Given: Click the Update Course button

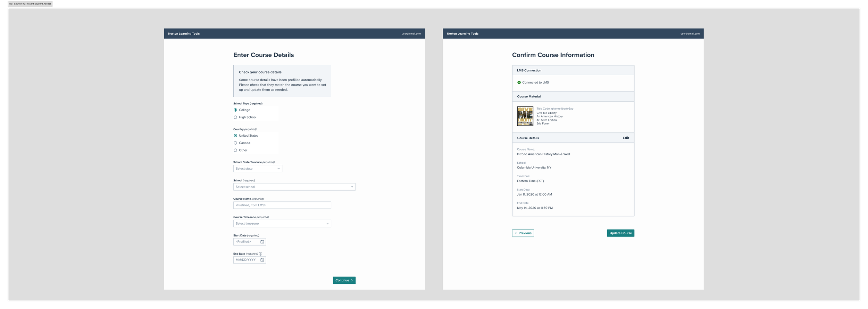Looking at the screenshot, I should pyautogui.click(x=620, y=233).
